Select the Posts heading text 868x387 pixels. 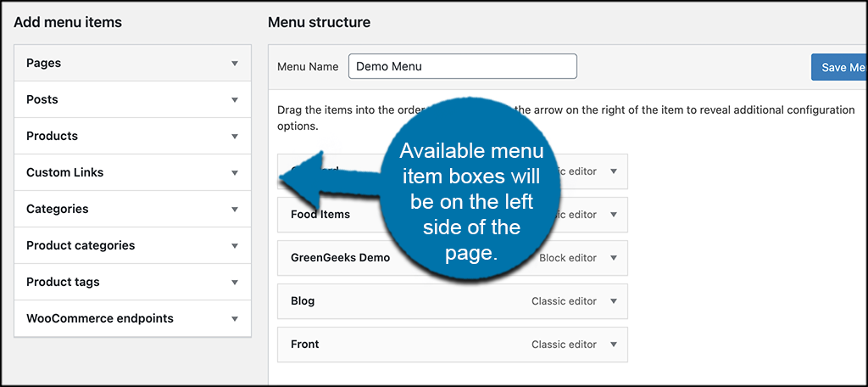tap(42, 100)
